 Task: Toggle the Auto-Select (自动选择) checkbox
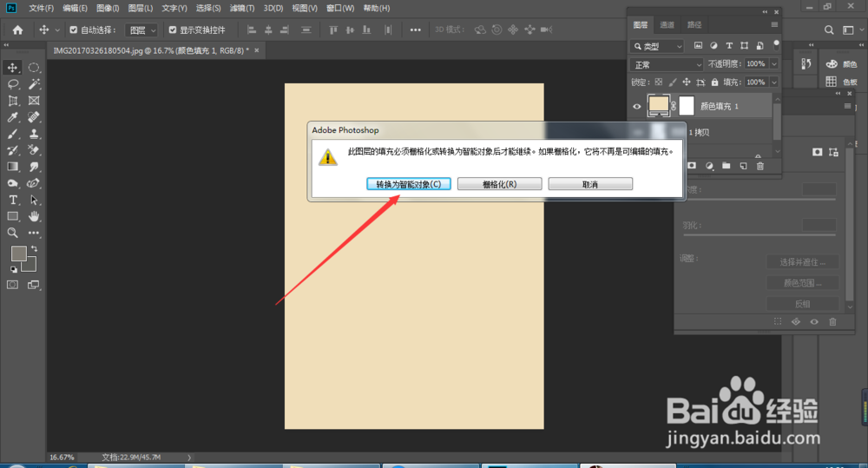(73, 30)
